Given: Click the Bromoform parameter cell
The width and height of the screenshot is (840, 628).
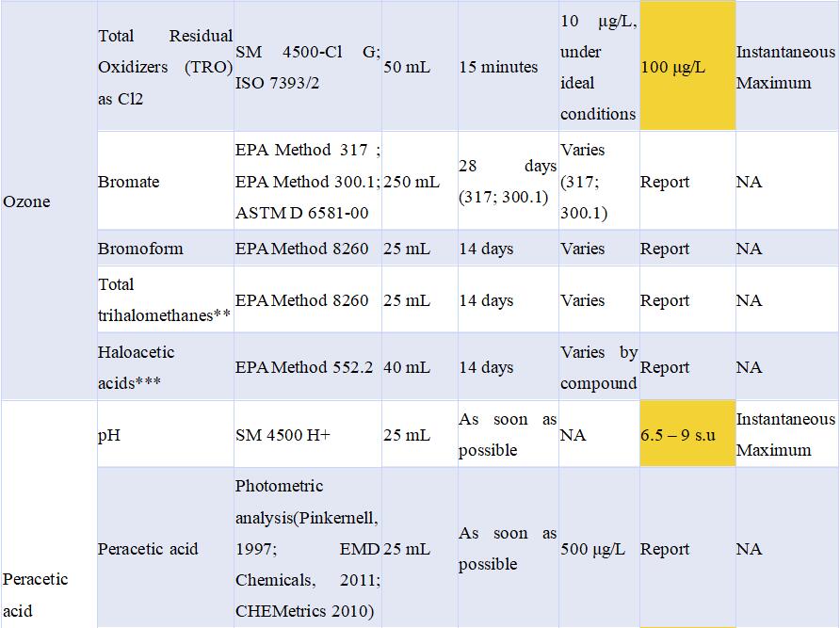Looking at the screenshot, I should coord(165,248).
